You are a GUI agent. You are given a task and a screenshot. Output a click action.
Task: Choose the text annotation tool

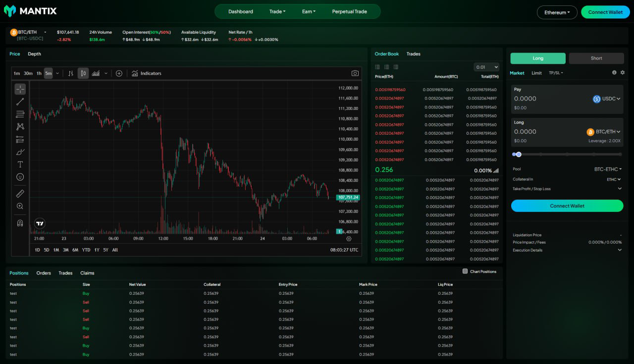click(20, 164)
